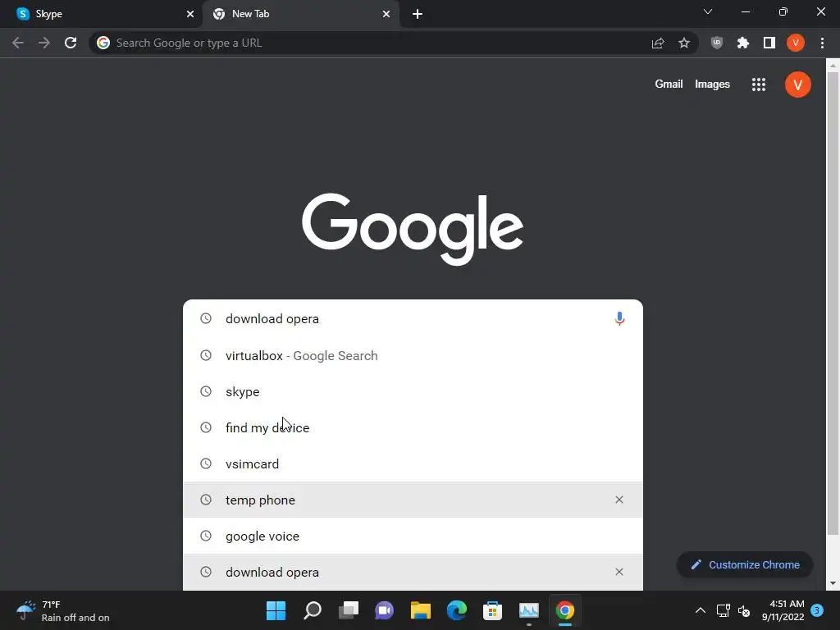840x630 pixels.
Task: Reload the current page
Action: pyautogui.click(x=71, y=43)
